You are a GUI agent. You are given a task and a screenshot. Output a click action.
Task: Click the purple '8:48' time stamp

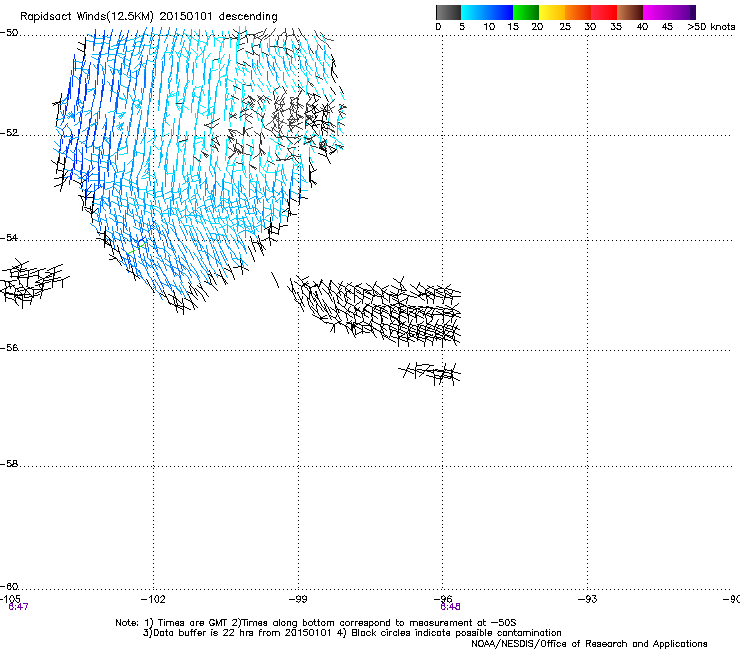point(450,607)
